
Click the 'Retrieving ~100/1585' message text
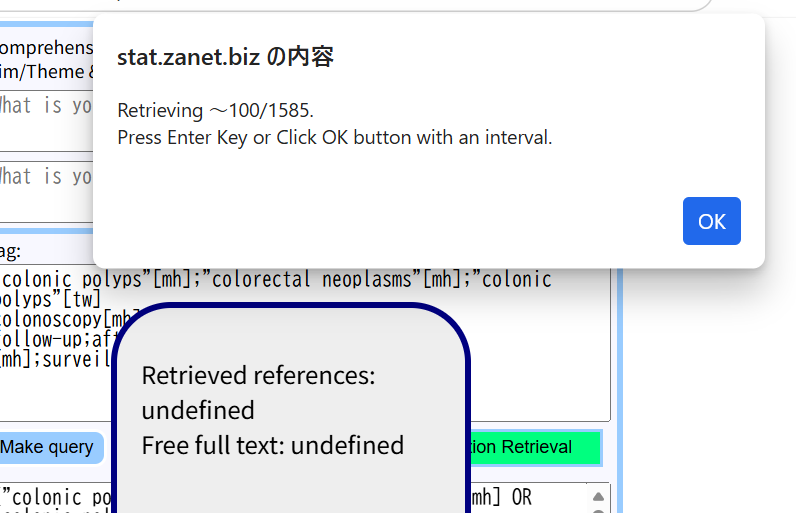(x=215, y=110)
